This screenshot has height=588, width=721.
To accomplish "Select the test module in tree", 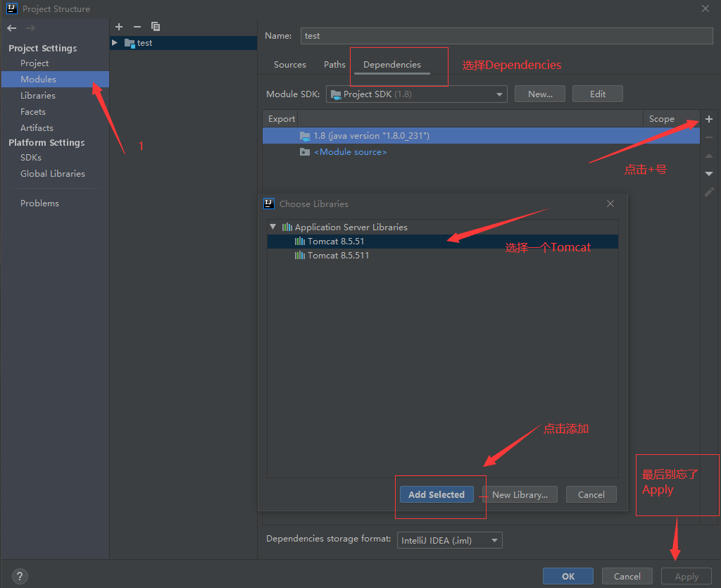I will tap(184, 43).
